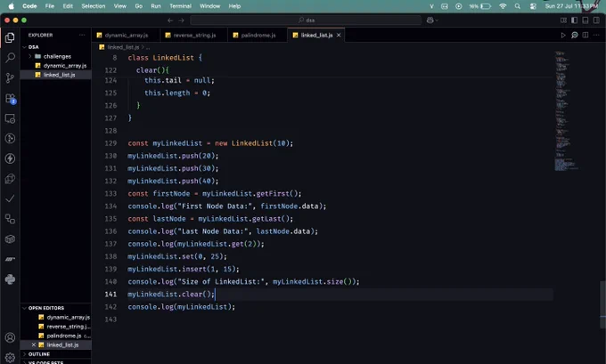Click the battery status indicator
Viewport: 606px width, 364px height.
(480, 6)
